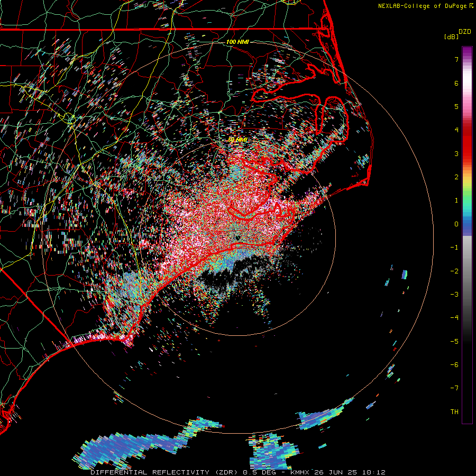Pick the -7 label on the scale
476x476 pixels.
[x=454, y=388]
